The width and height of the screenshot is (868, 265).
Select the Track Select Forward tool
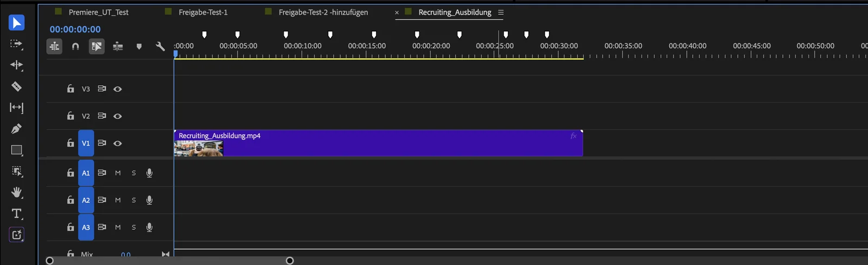point(16,44)
